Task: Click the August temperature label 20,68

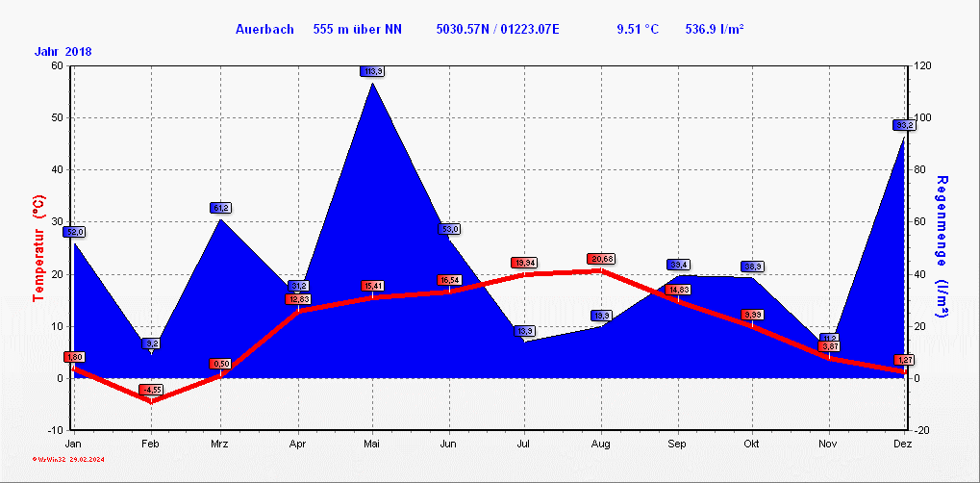Action: pos(601,259)
